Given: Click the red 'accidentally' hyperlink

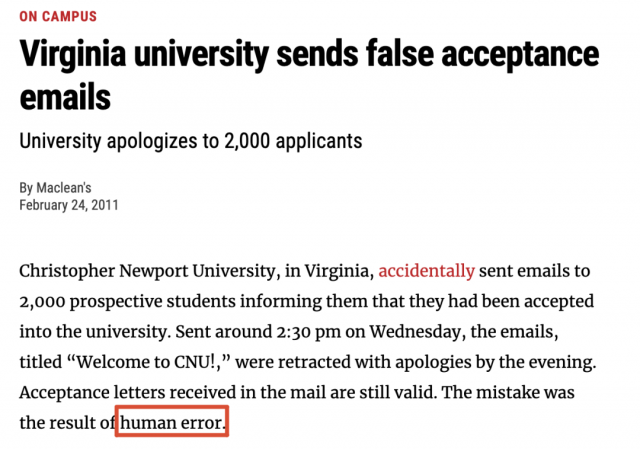Looking at the screenshot, I should pos(426,271).
